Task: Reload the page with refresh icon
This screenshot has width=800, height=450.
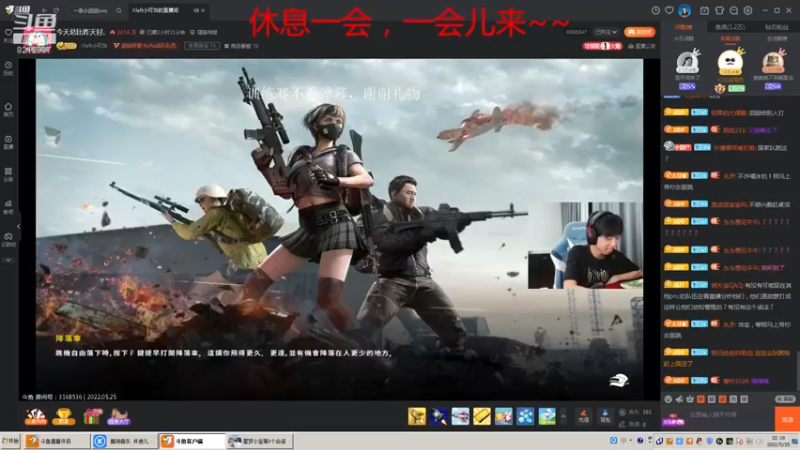Action: 56,10
